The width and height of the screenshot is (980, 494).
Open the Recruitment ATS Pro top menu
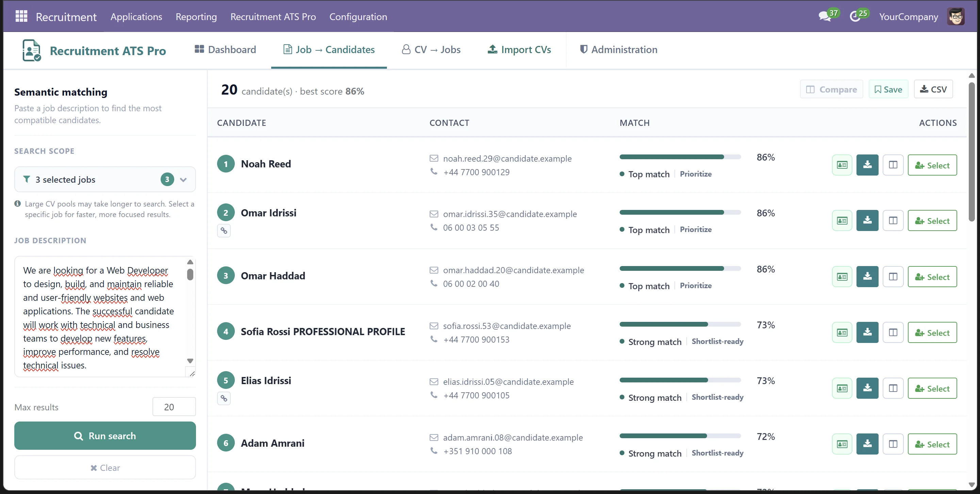273,17
